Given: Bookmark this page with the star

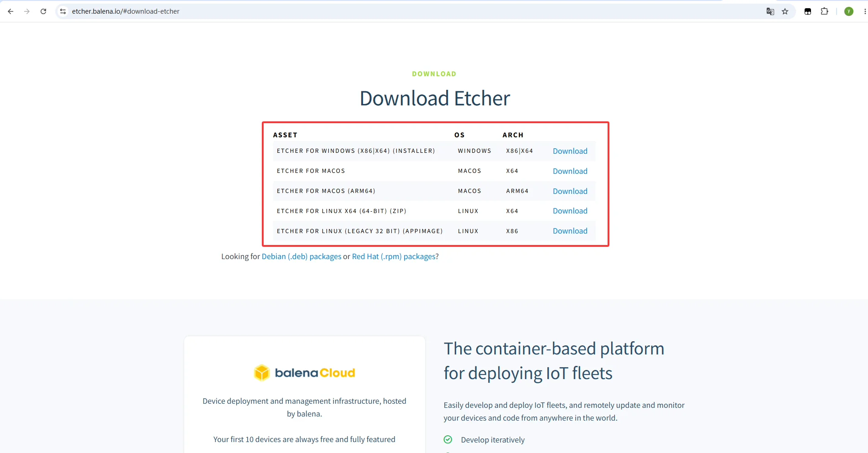Looking at the screenshot, I should (785, 11).
